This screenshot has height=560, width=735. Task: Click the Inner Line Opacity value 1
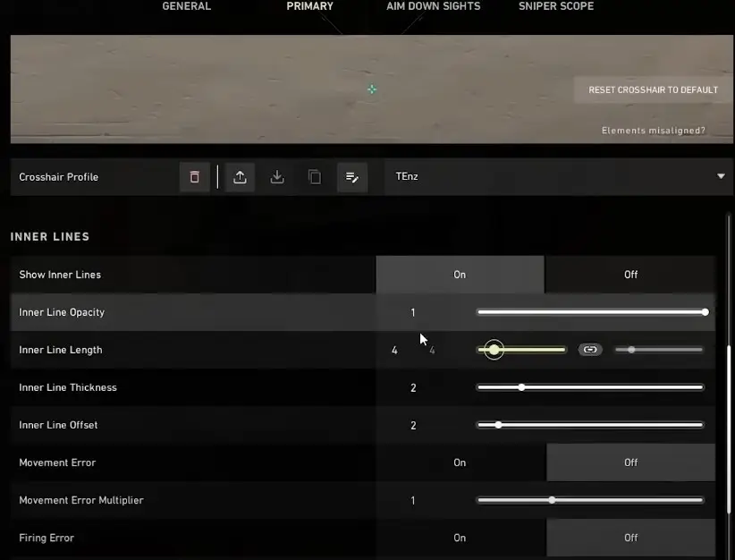pos(413,312)
